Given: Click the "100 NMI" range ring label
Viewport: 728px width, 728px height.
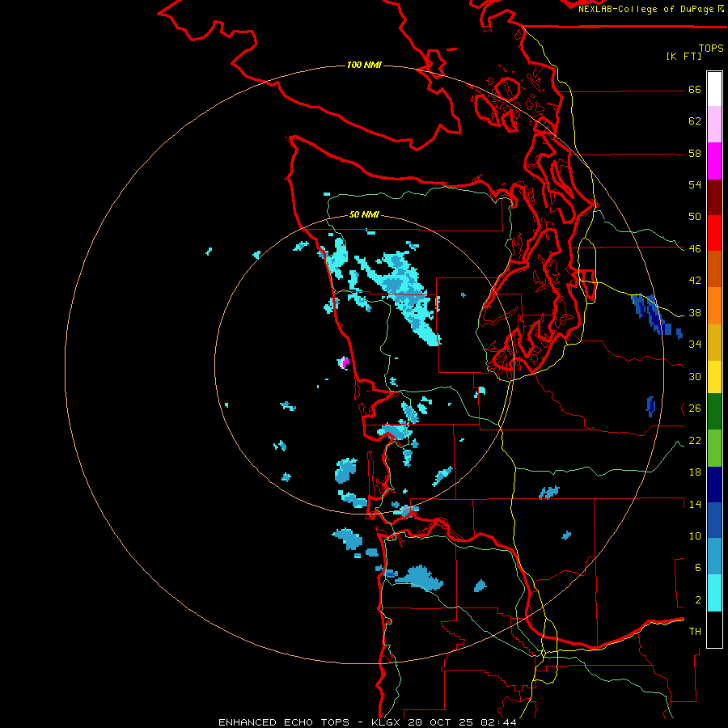Looking at the screenshot, I should (364, 65).
